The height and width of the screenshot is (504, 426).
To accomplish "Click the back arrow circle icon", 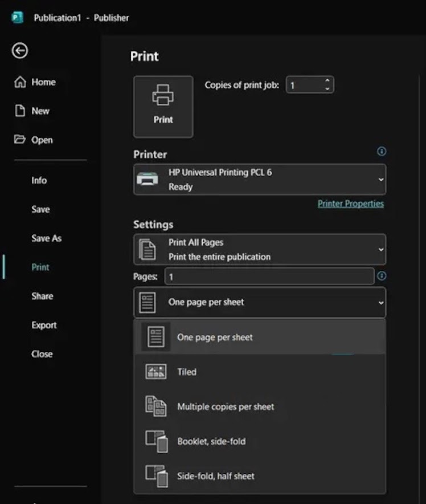I will [20, 51].
